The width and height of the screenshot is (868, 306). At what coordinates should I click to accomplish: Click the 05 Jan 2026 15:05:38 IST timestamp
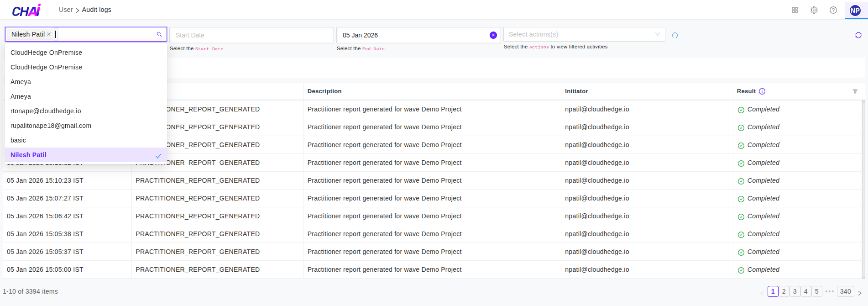click(x=45, y=234)
